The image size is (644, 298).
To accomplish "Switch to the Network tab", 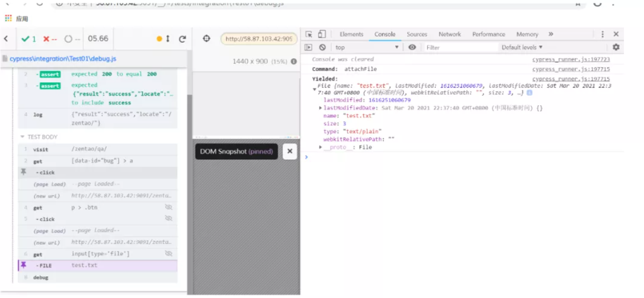I will click(x=449, y=34).
